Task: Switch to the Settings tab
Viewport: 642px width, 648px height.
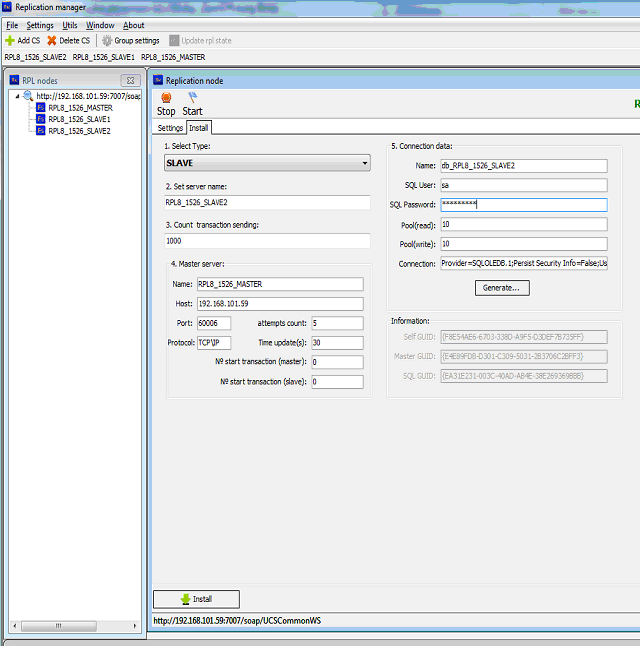Action: 170,128
